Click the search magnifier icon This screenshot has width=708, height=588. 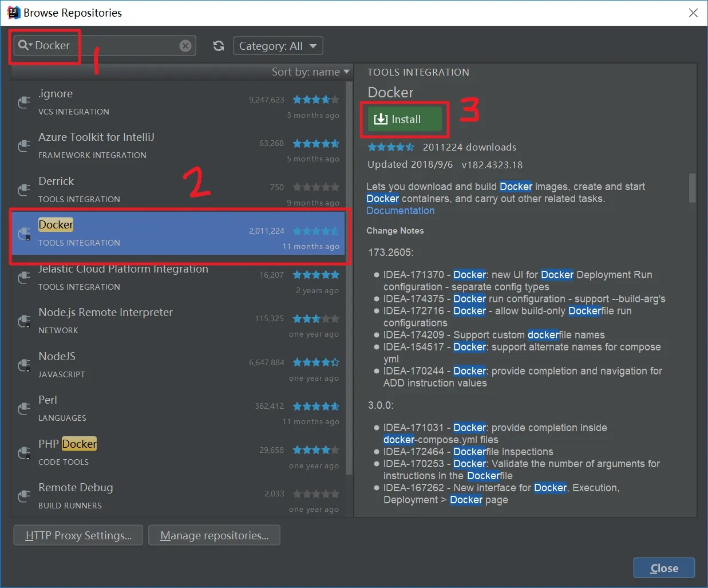coord(24,45)
